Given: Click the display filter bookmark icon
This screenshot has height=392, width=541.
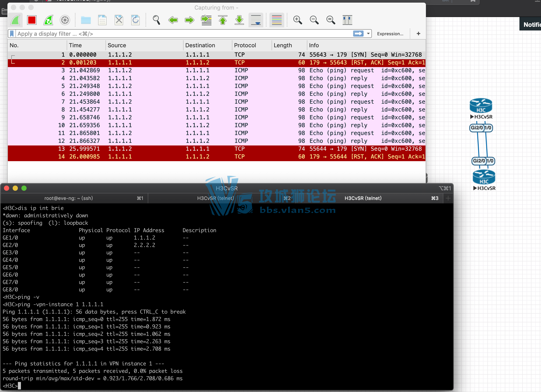Looking at the screenshot, I should click(x=12, y=34).
